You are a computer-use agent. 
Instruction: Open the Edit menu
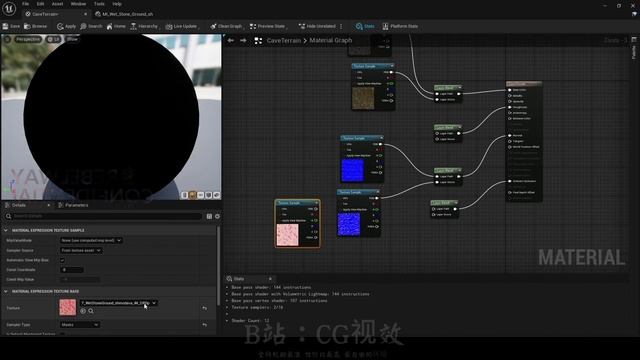40,4
